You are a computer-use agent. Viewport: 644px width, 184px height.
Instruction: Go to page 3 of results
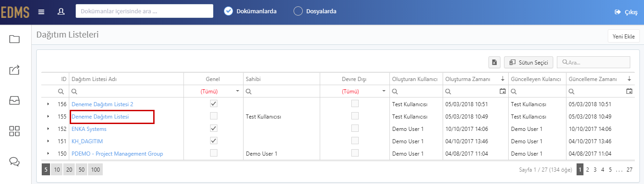[x=595, y=170]
